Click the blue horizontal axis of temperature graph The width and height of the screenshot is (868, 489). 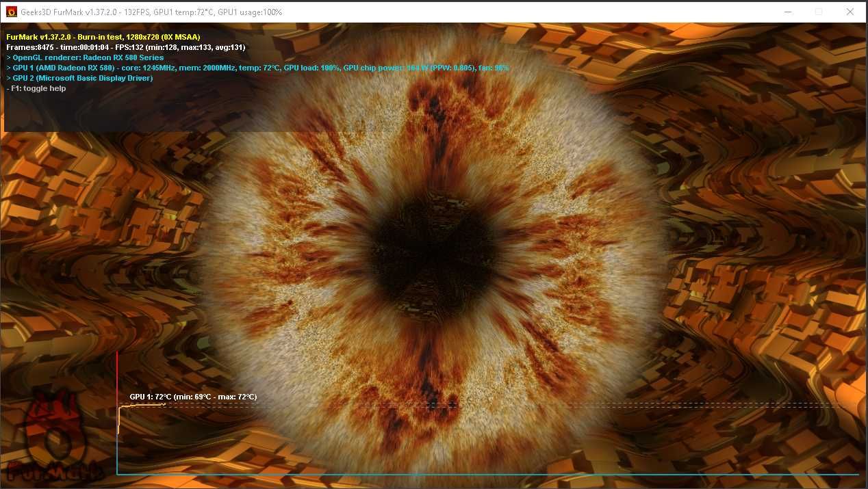[487, 473]
